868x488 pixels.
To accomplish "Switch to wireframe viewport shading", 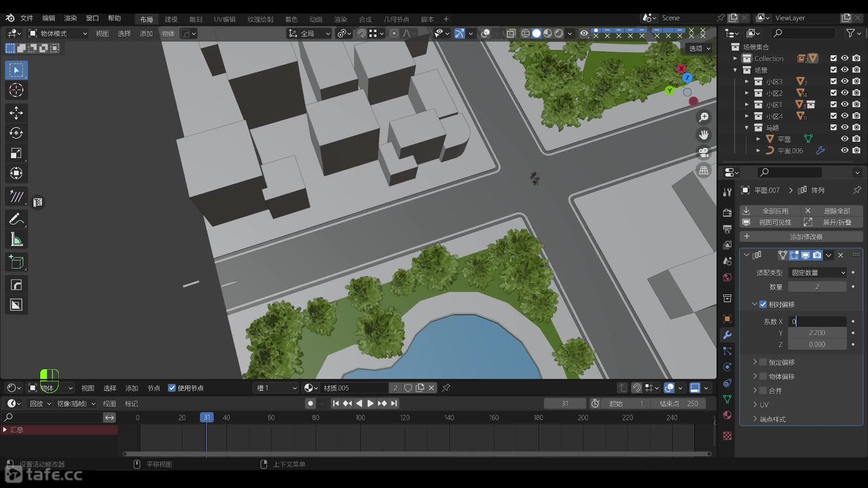I will coord(525,33).
